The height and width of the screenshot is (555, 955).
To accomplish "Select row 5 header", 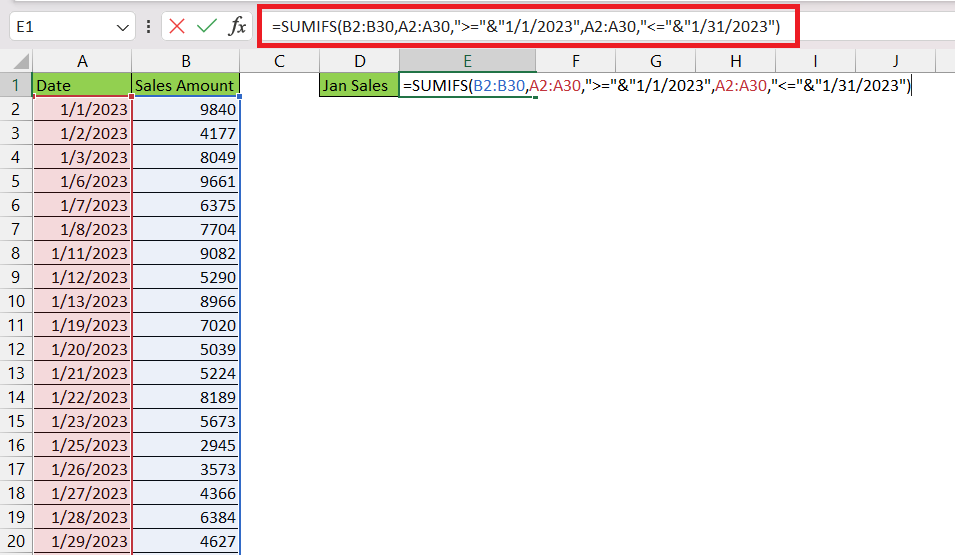I will [16, 181].
